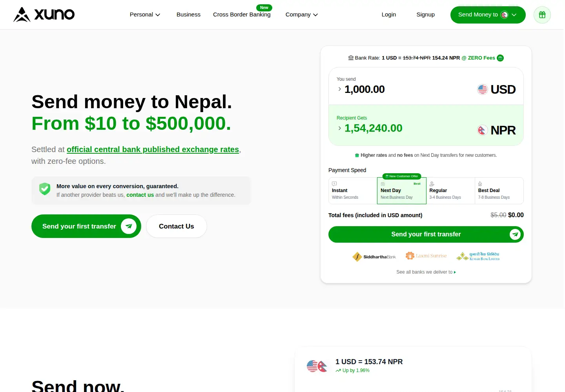The width and height of the screenshot is (565, 392).
Task: Go to the Business menu item
Action: [x=188, y=15]
